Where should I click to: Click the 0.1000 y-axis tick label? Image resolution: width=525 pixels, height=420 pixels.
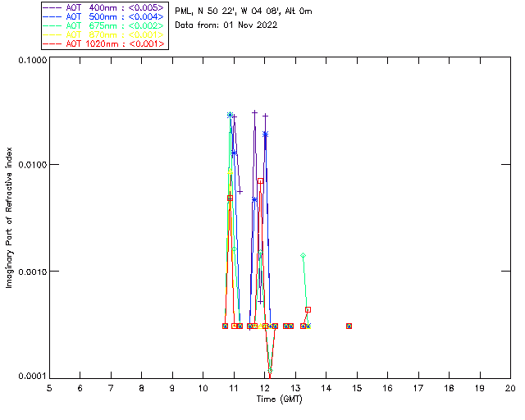click(x=30, y=61)
